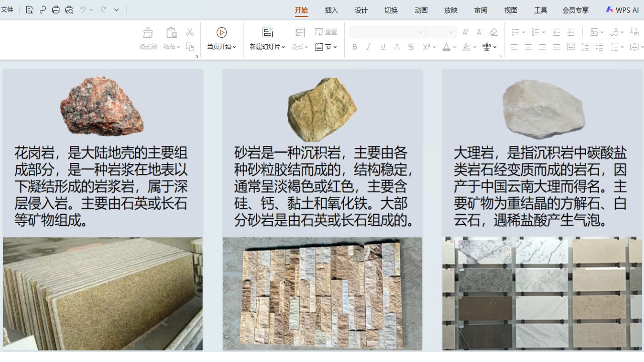Select the marble tile samples picture
The height and width of the screenshot is (362, 644).
click(x=542, y=294)
